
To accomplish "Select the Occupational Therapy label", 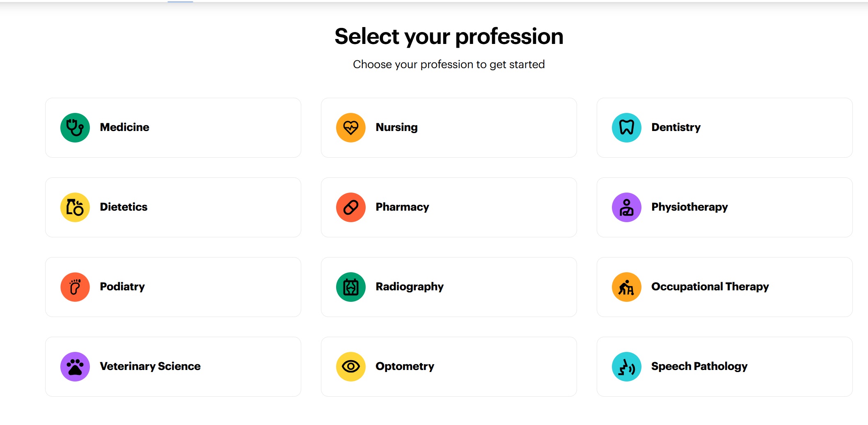I will point(710,287).
